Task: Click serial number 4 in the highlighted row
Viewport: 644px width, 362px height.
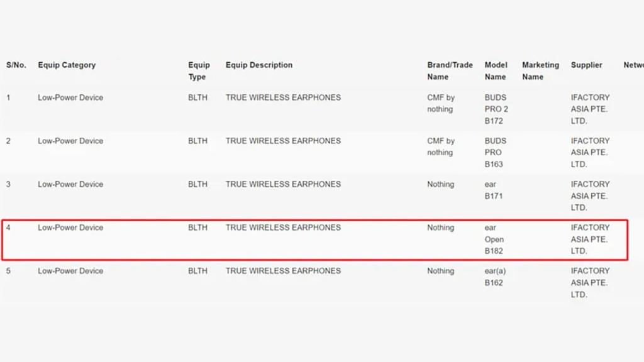Action: click(9, 228)
